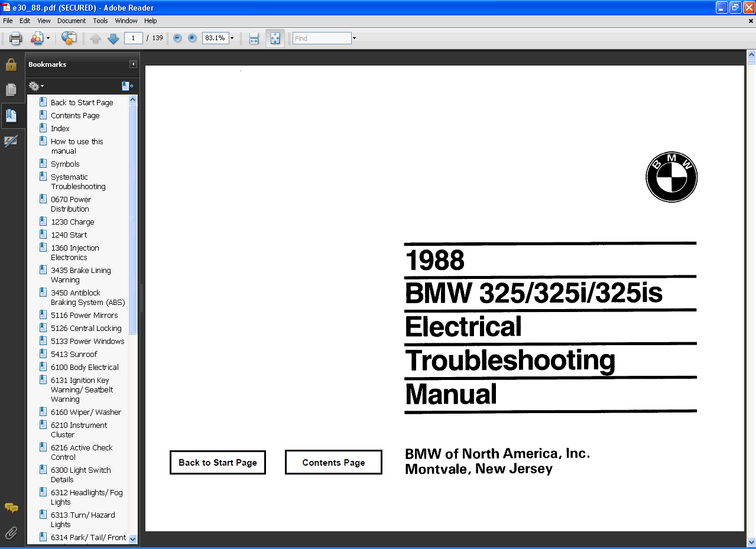Click bookmark icon beside Symbols

(43, 163)
